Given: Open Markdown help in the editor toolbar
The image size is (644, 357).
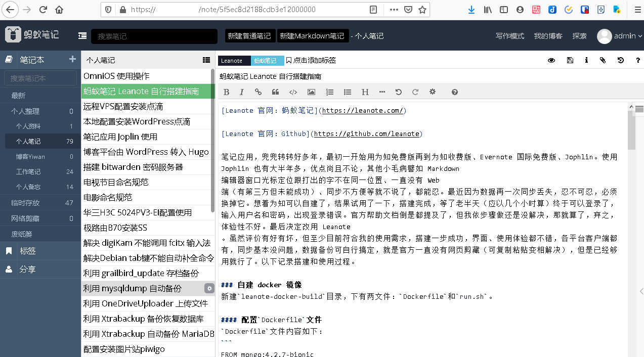Looking at the screenshot, I should (x=455, y=92).
